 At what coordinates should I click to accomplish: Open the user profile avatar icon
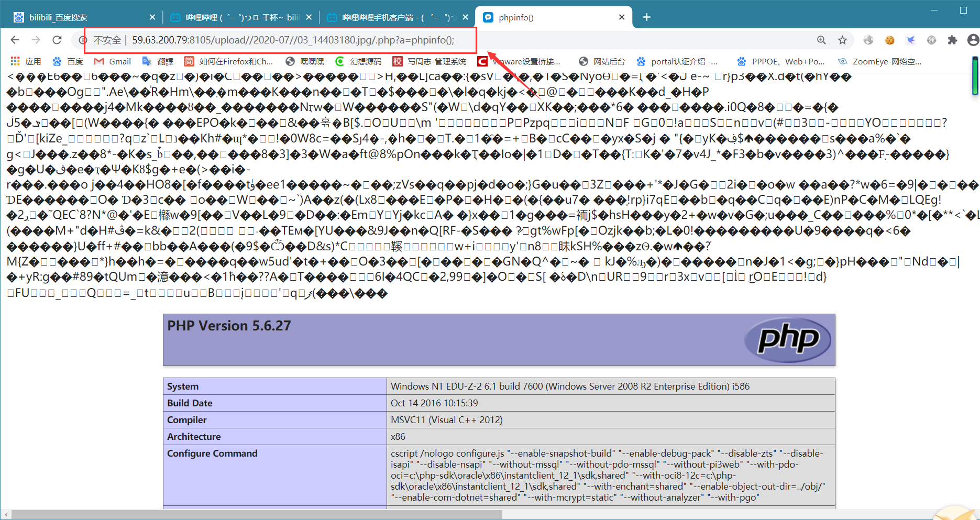[973, 40]
